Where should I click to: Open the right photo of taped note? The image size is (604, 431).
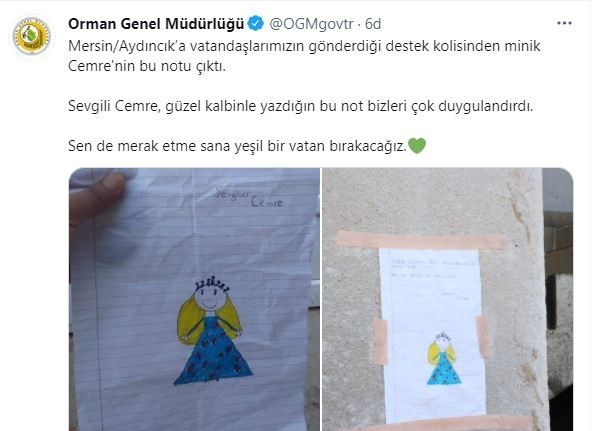(448, 299)
